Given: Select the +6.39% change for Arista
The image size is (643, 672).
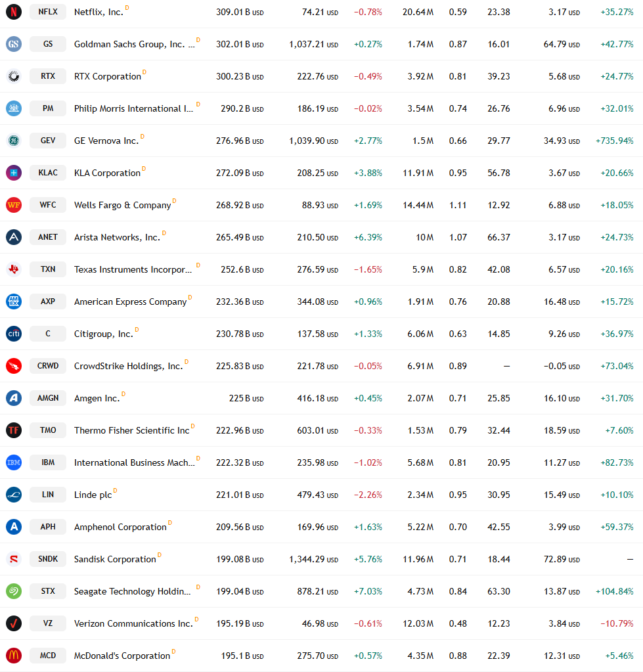Looking at the screenshot, I should point(368,237).
